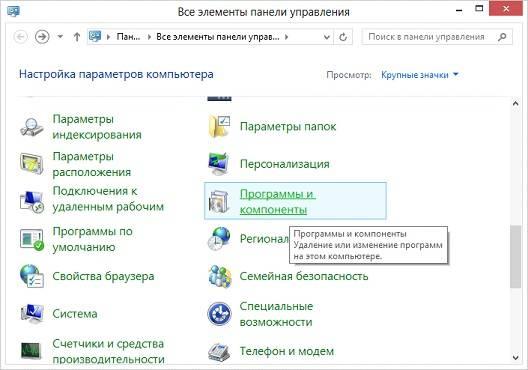Click the vertical scrollbar down arrow

(x=516, y=358)
